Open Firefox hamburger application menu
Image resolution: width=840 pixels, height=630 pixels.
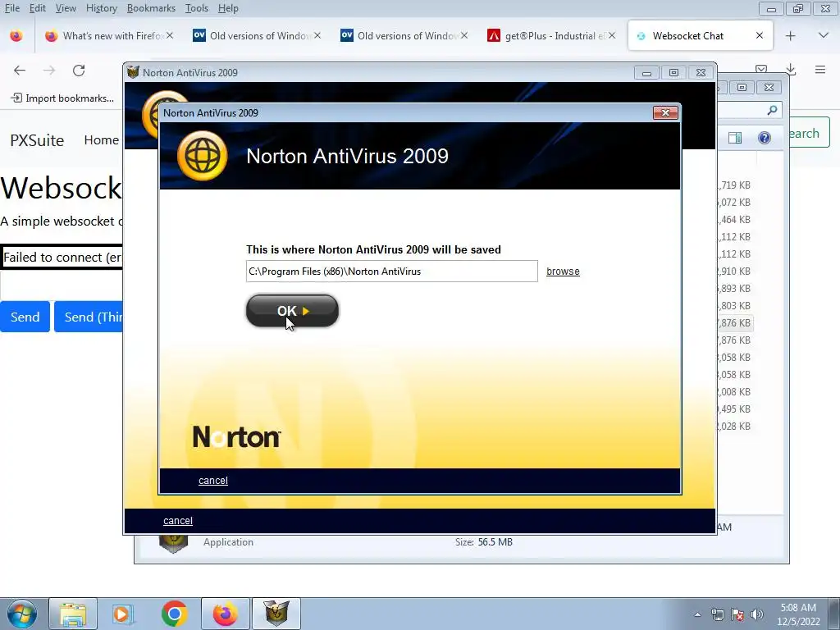(x=820, y=70)
